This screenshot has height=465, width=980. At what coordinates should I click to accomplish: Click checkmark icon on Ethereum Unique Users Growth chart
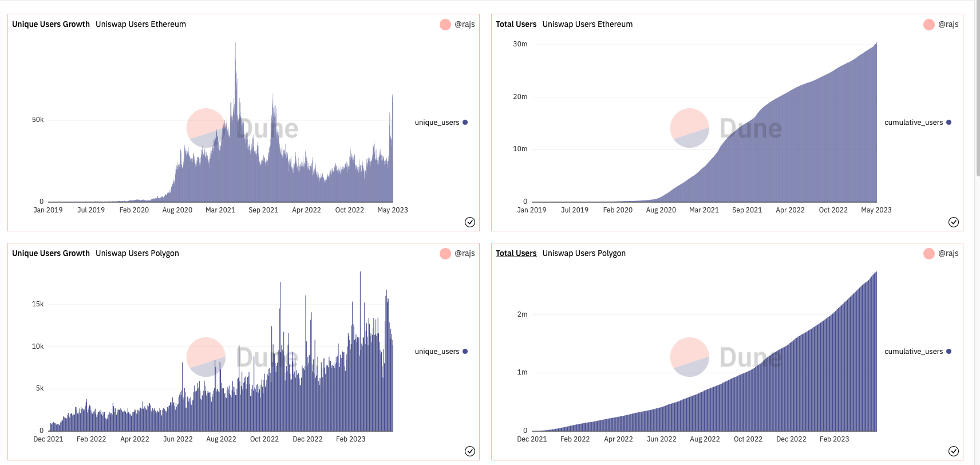pos(470,222)
